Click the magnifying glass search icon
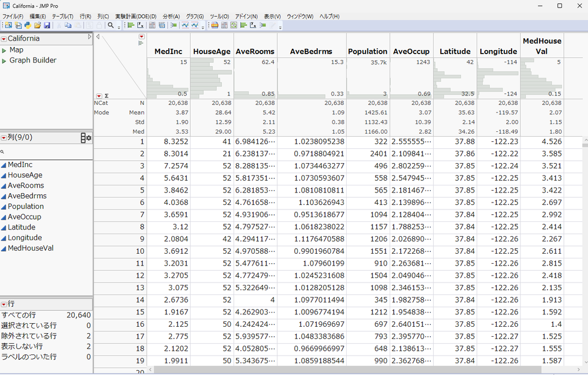 click(x=110, y=26)
